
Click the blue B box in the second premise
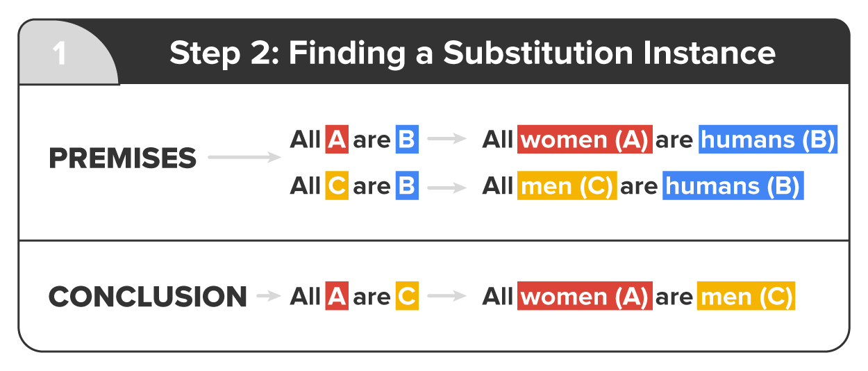[407, 186]
